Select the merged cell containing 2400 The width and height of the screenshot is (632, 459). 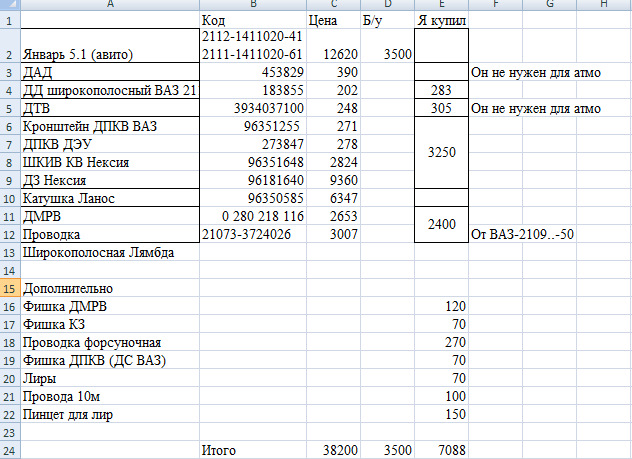[441, 224]
